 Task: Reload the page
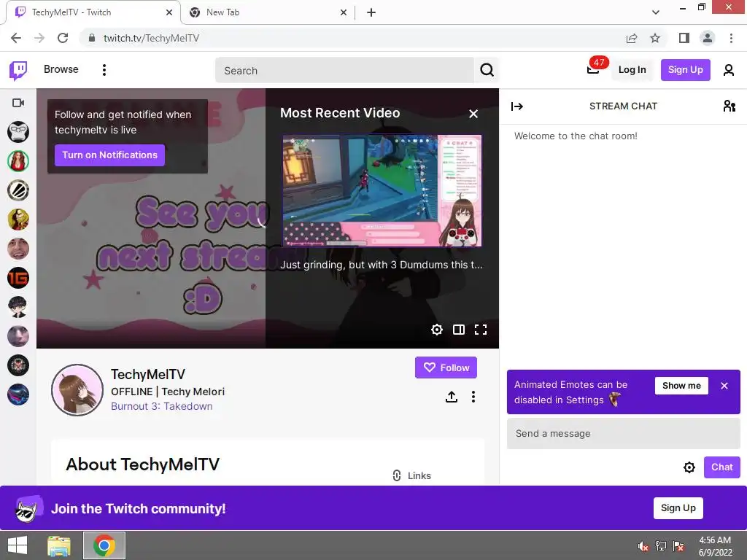(63, 38)
